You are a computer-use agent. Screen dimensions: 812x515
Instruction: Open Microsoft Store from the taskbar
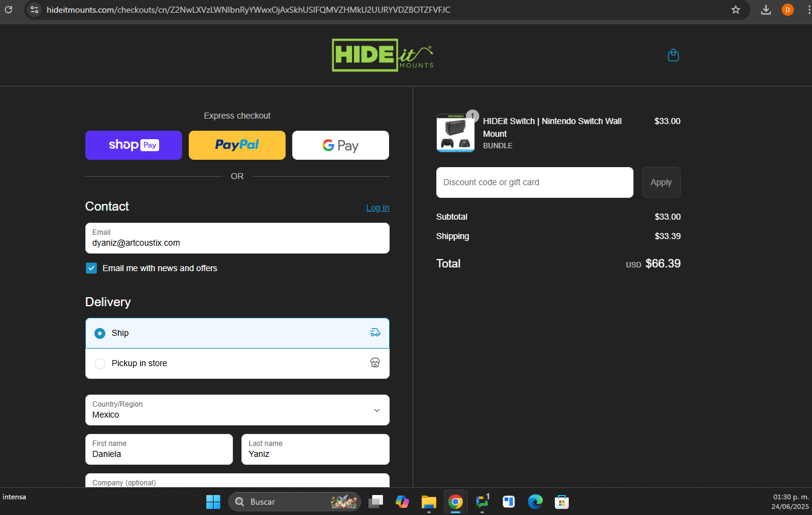pos(562,502)
